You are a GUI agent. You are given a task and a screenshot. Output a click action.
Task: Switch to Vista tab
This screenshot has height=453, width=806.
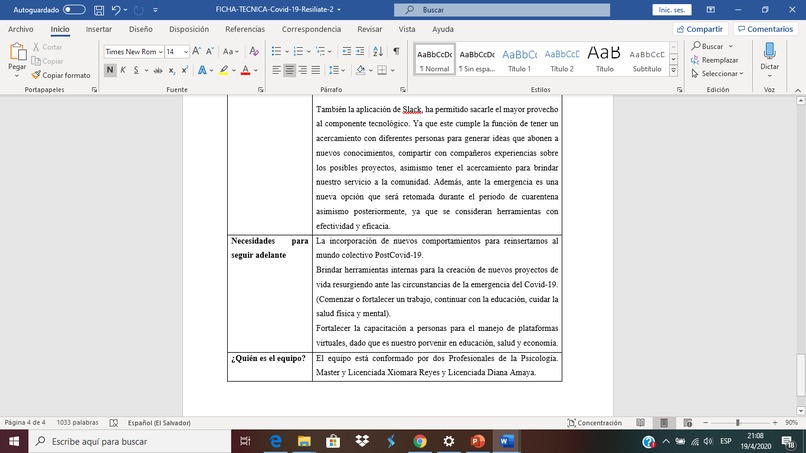[407, 29]
